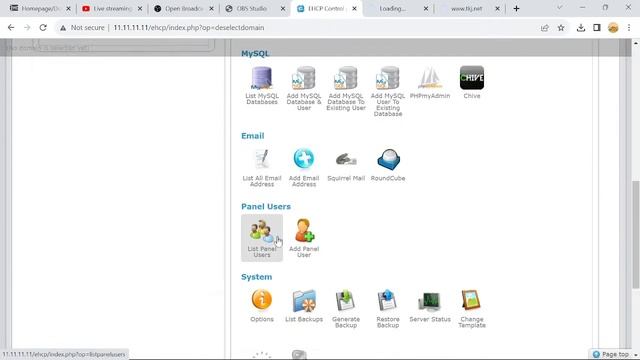640x360 pixels.
Task: Close the OBS Studio tab
Action: (283, 8)
